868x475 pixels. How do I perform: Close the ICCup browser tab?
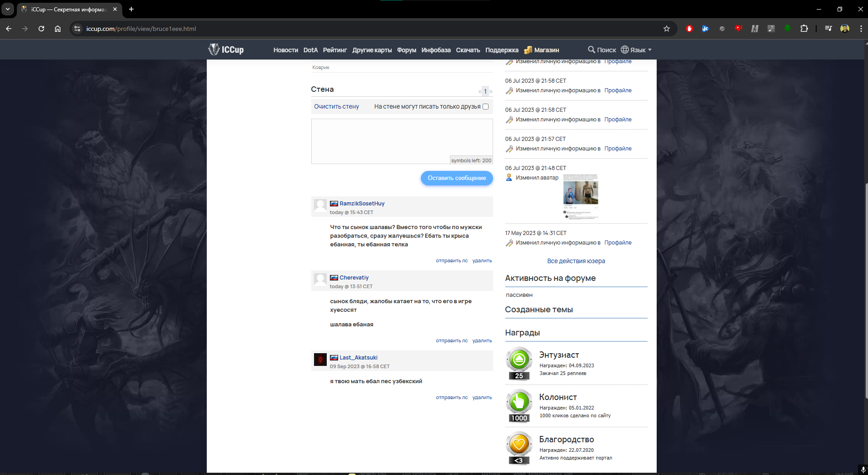click(x=115, y=9)
